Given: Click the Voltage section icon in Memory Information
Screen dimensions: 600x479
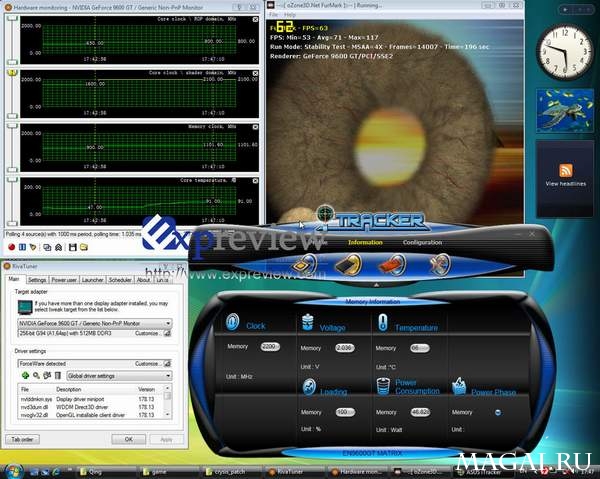Looking at the screenshot, I should [x=308, y=323].
